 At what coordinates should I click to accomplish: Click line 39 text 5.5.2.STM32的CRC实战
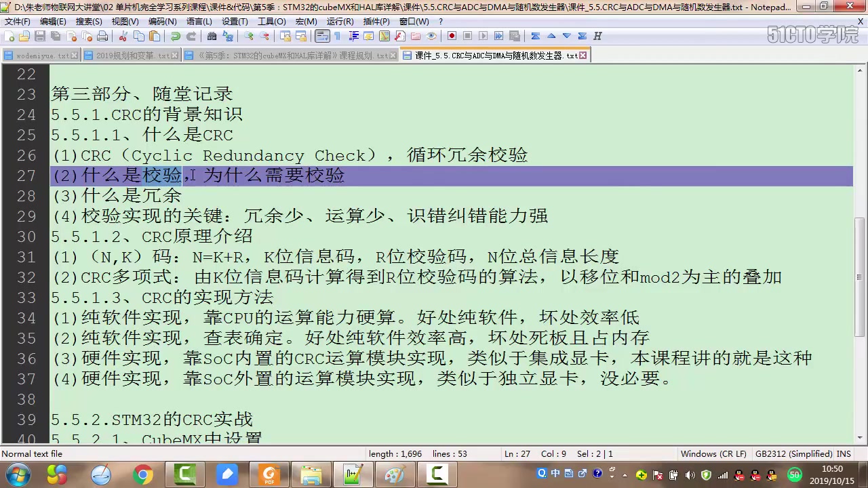(x=152, y=420)
